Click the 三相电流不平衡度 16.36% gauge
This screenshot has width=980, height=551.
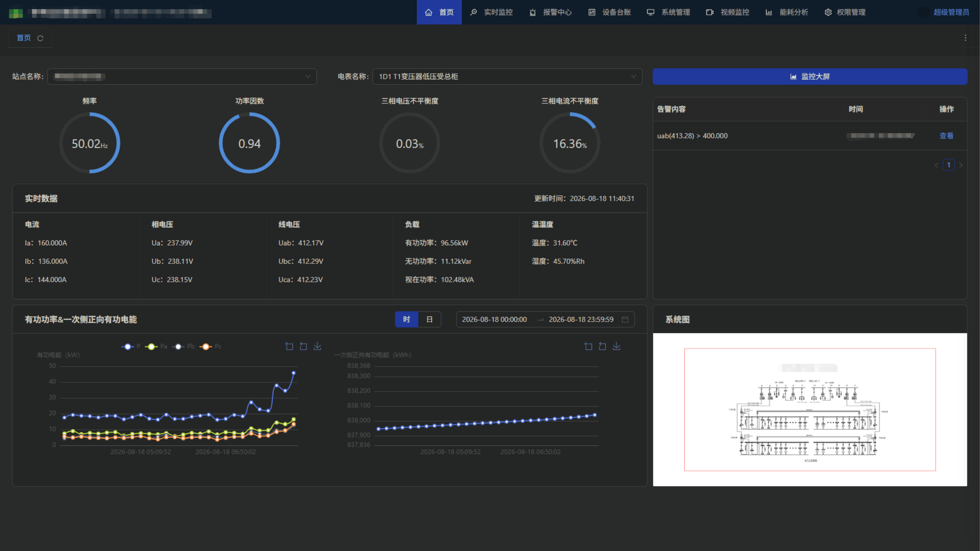click(570, 143)
